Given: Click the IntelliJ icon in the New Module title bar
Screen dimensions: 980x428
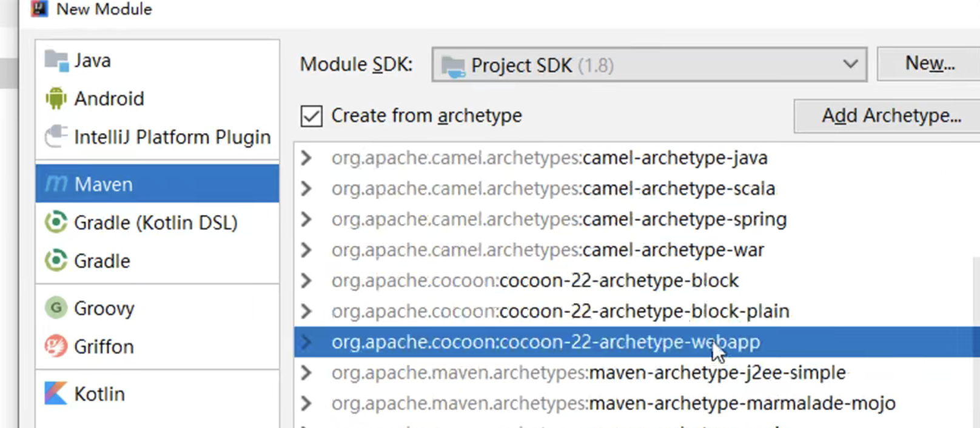Looking at the screenshot, I should tap(39, 8).
